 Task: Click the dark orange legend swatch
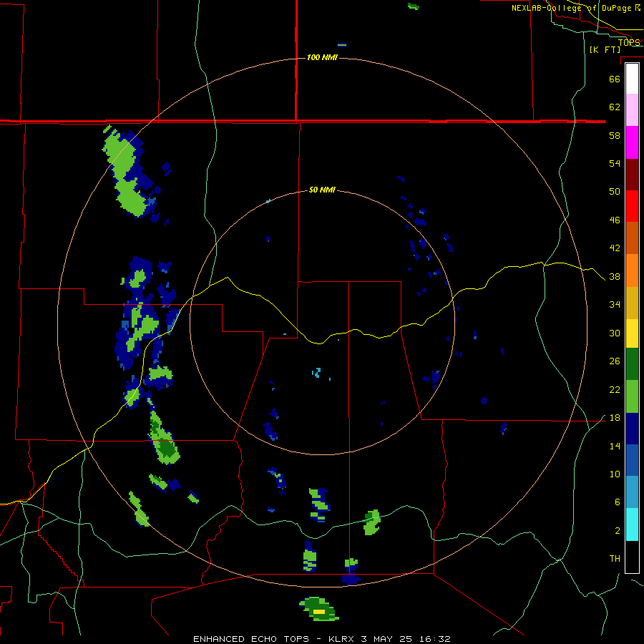[x=632, y=238]
